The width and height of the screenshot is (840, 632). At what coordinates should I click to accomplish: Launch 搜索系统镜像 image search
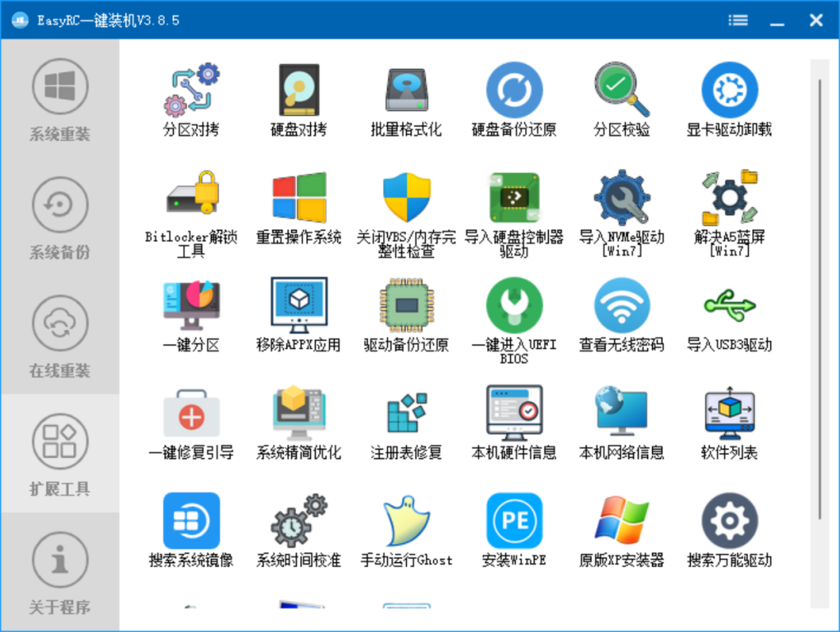[x=191, y=531]
